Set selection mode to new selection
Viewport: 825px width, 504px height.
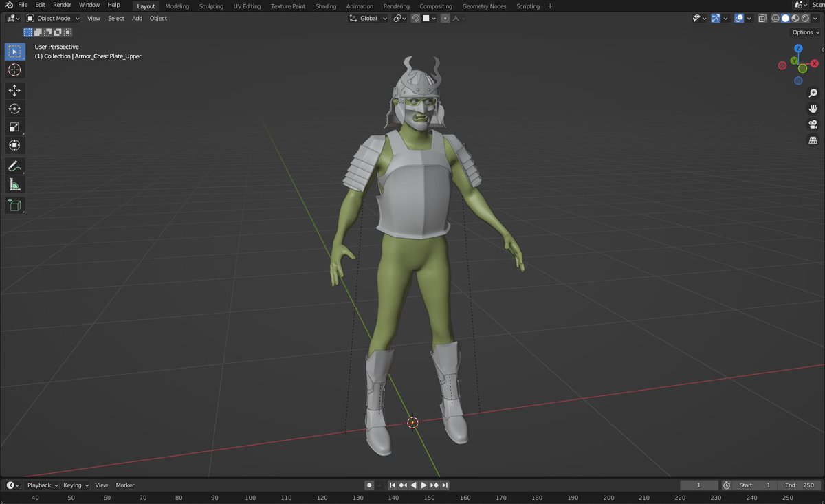(28, 32)
